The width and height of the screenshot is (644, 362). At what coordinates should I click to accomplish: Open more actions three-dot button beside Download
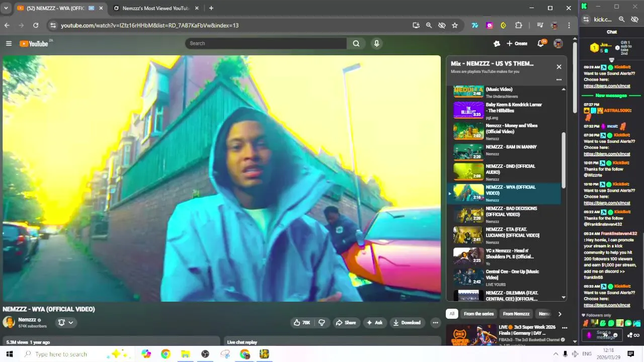[435, 323]
